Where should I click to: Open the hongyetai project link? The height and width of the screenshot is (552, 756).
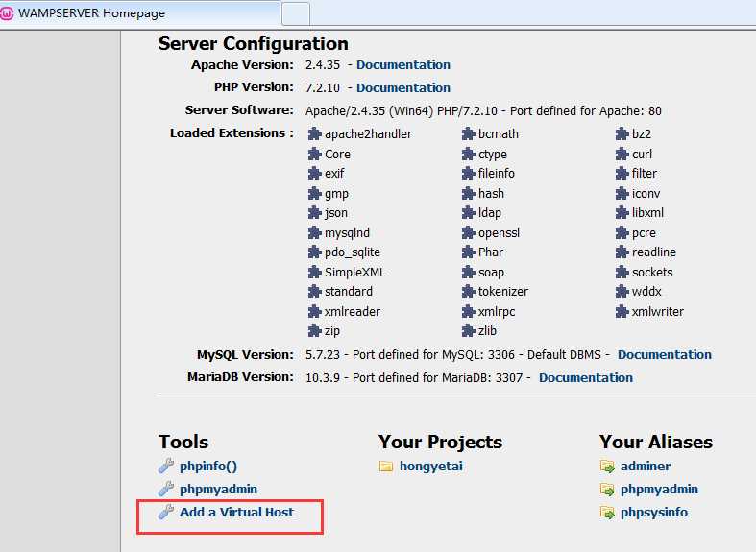pyautogui.click(x=431, y=467)
